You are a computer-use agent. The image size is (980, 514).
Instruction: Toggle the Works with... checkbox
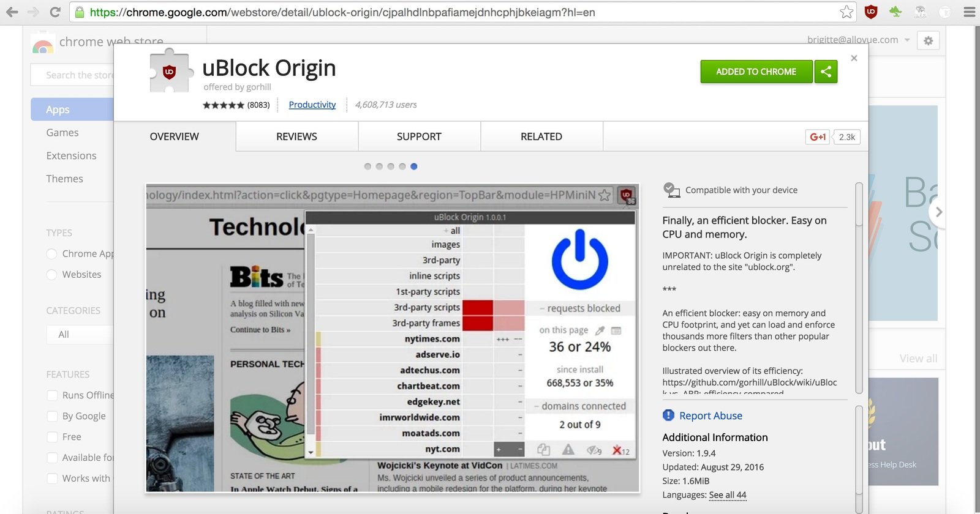[53, 479]
